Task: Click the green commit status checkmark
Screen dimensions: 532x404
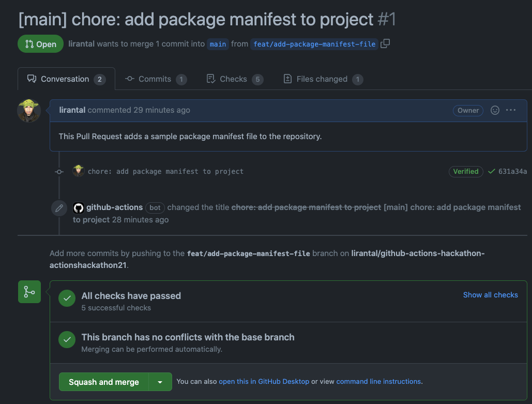Action: coord(491,171)
